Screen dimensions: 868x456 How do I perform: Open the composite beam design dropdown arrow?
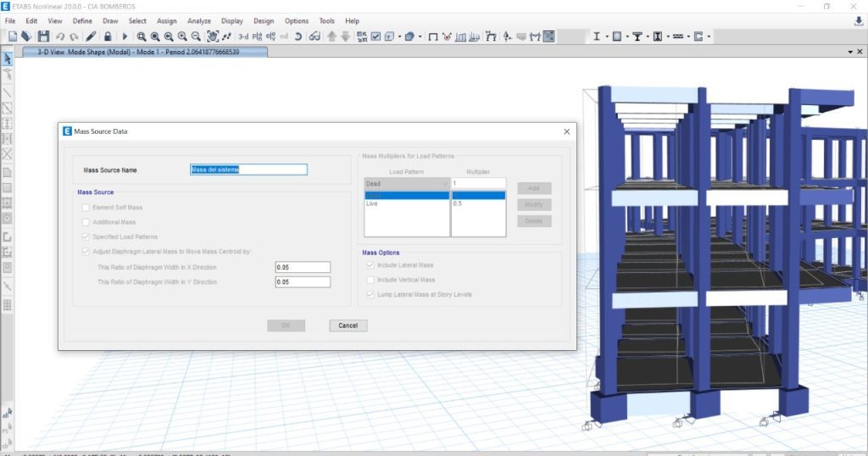click(648, 36)
